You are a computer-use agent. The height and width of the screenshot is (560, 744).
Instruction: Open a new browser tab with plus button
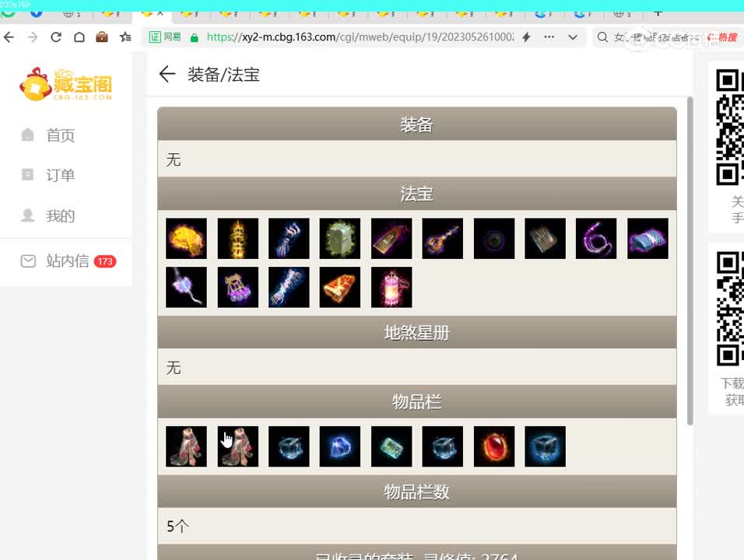point(658,12)
